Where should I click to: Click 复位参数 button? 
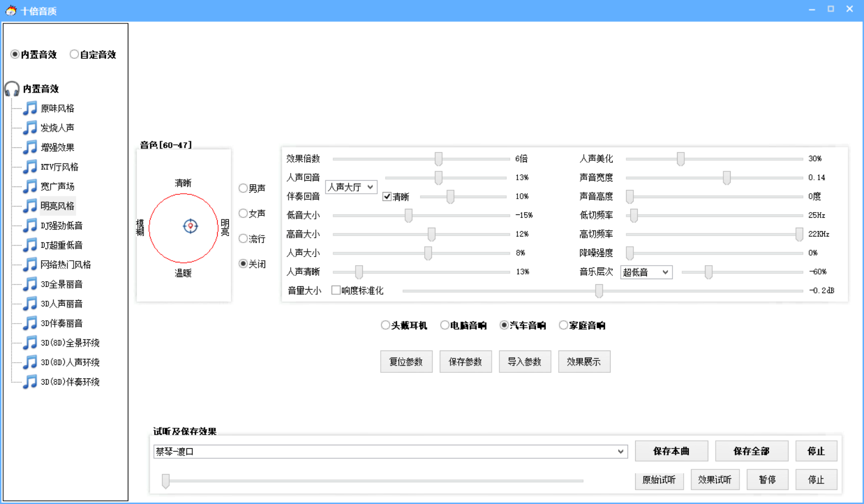coord(406,362)
